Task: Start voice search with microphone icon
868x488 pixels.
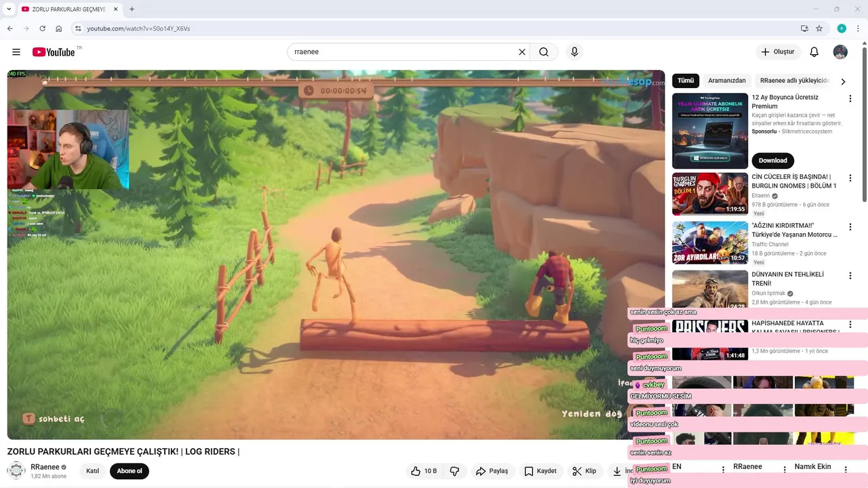Action: point(574,52)
